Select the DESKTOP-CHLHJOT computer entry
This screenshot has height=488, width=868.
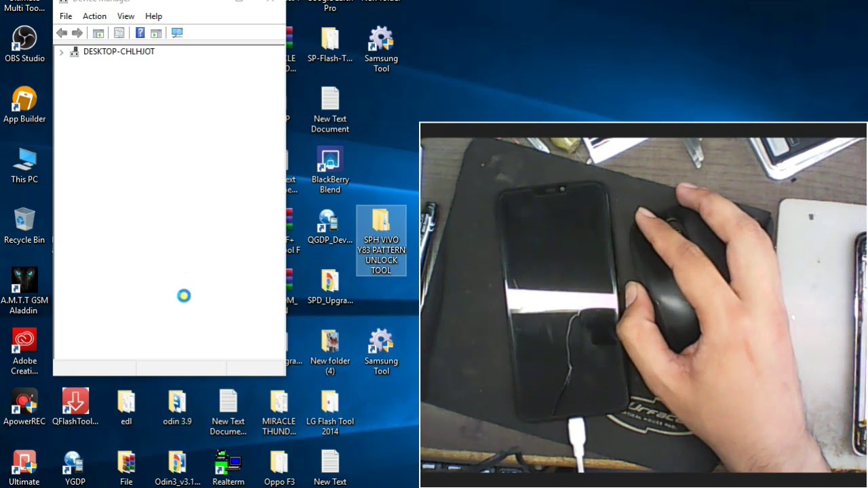[x=119, y=52]
